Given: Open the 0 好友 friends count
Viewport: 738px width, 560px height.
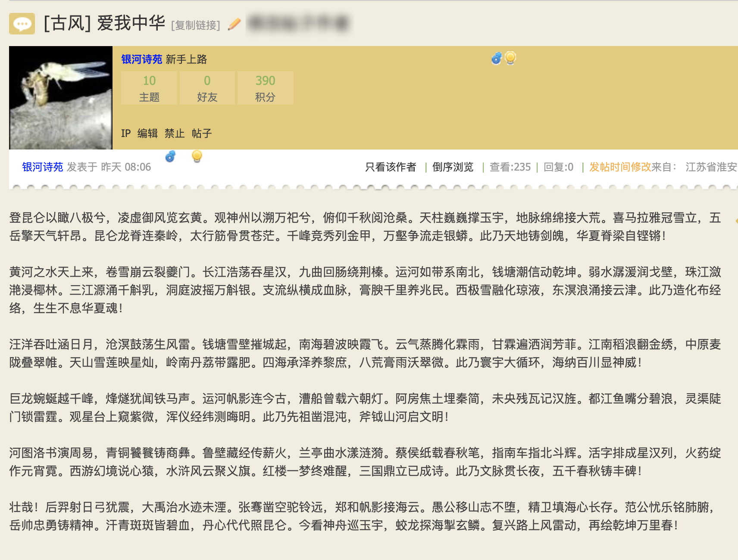Looking at the screenshot, I should [x=207, y=88].
